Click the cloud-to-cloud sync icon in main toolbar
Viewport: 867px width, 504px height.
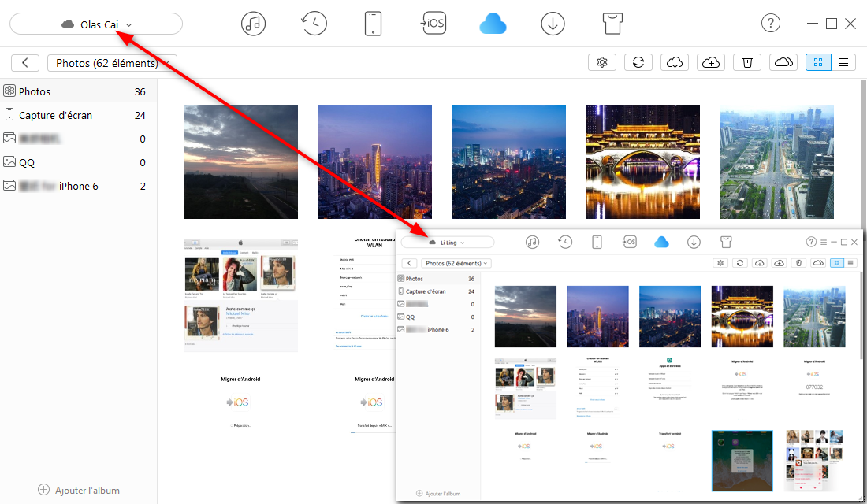[x=783, y=62]
